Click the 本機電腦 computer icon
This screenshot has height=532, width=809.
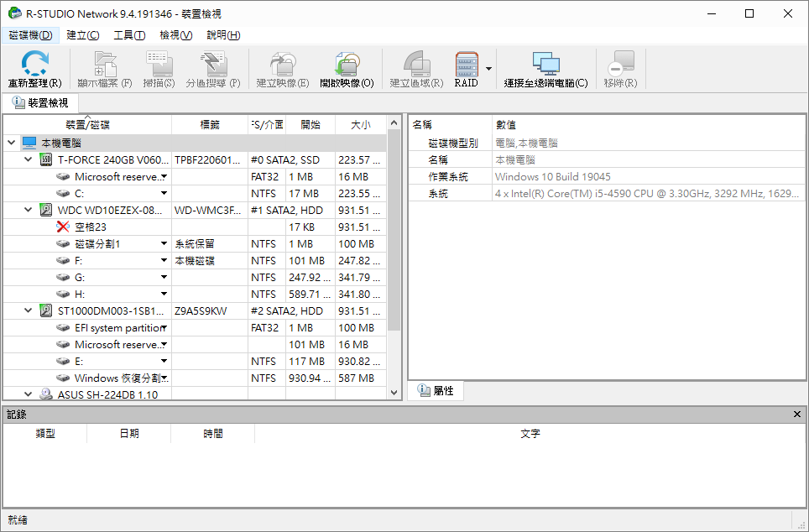[29, 143]
